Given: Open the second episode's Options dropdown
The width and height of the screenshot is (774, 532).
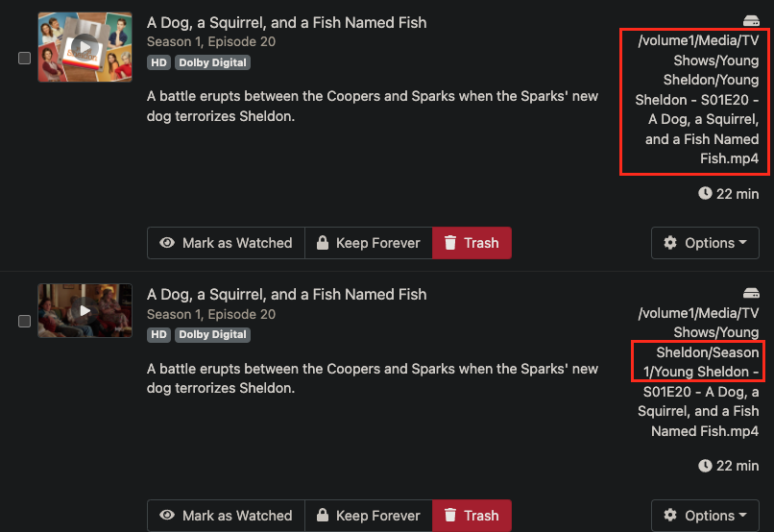Looking at the screenshot, I should 706,515.
